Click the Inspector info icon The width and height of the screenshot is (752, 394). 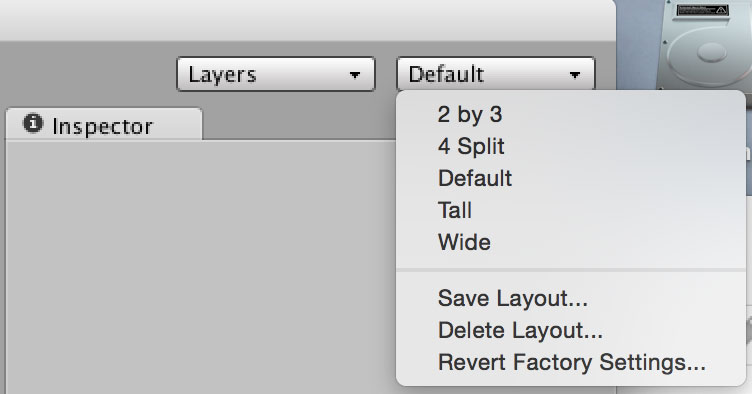(x=33, y=124)
